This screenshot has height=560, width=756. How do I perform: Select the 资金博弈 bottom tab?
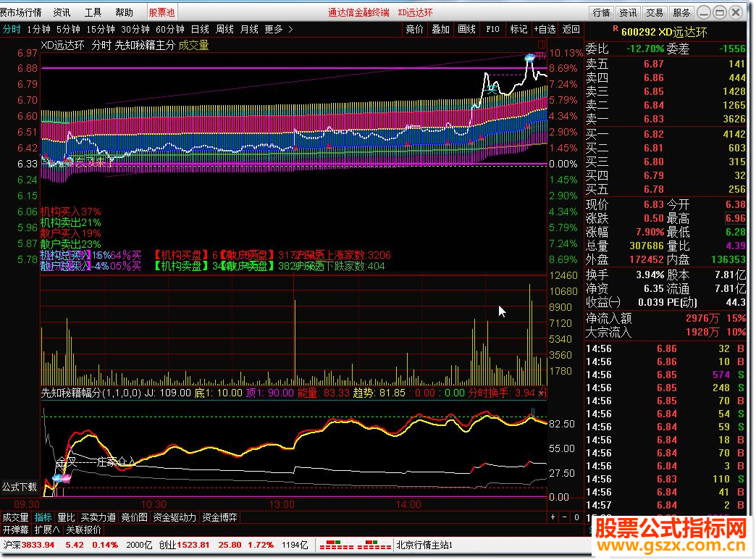point(219,517)
